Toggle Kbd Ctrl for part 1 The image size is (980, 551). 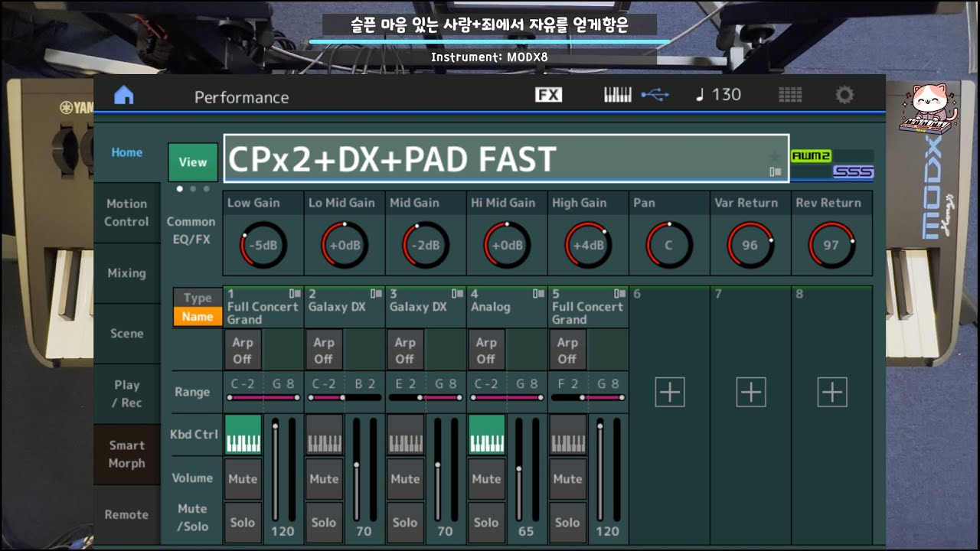pos(243,435)
